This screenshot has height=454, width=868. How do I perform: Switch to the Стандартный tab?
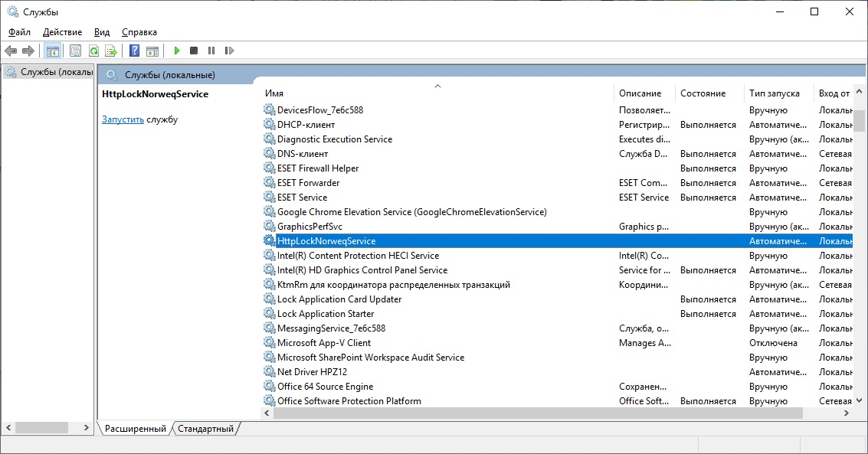206,429
